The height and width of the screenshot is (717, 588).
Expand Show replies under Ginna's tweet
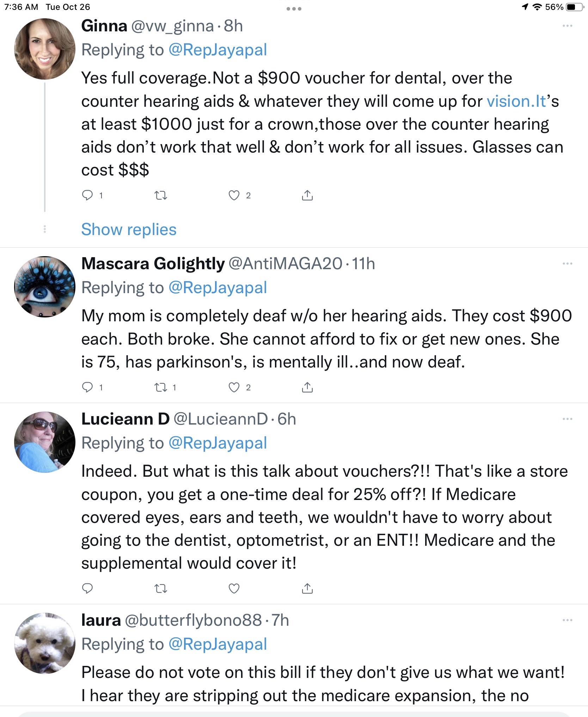pos(129,229)
